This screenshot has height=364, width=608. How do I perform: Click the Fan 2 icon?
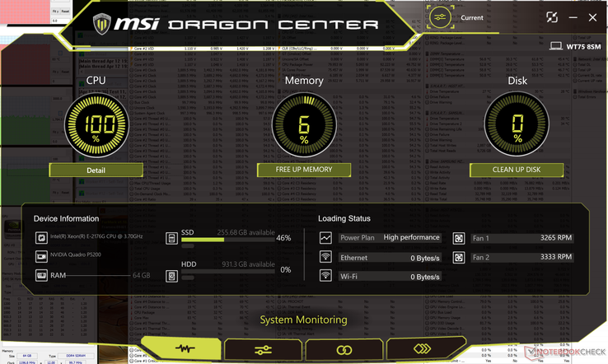click(x=459, y=257)
